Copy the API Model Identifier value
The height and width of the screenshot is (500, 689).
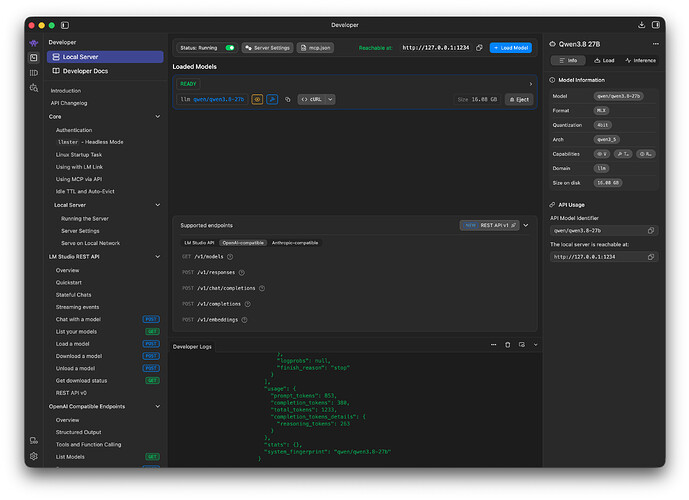pyautogui.click(x=651, y=231)
